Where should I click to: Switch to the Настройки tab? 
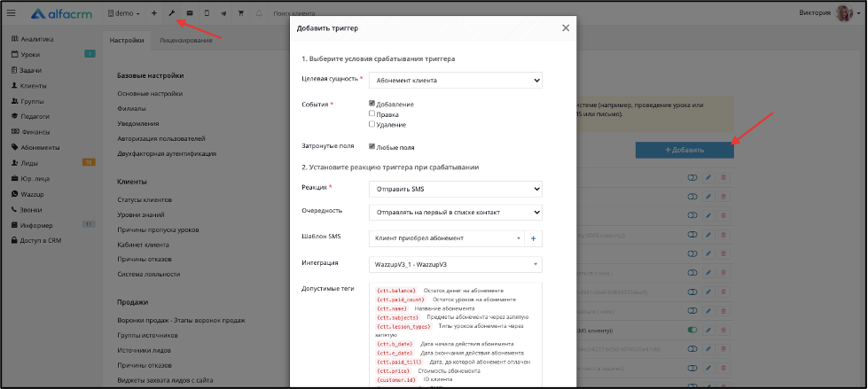127,41
